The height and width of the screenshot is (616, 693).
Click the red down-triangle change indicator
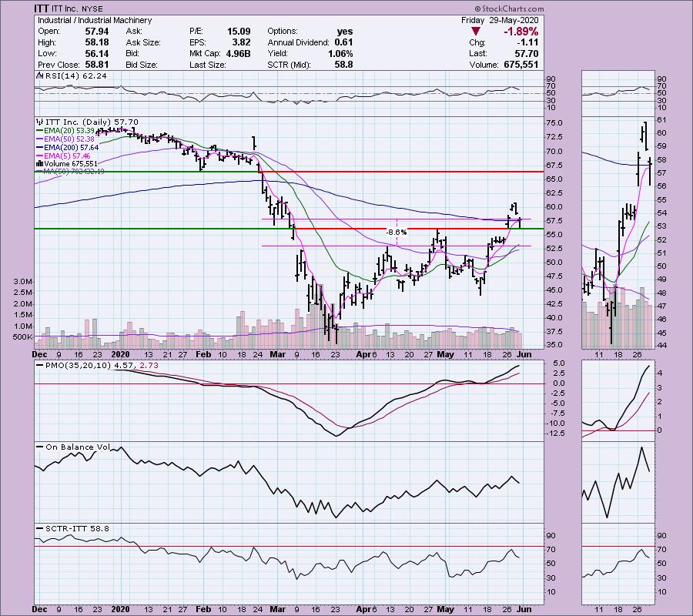(x=476, y=32)
